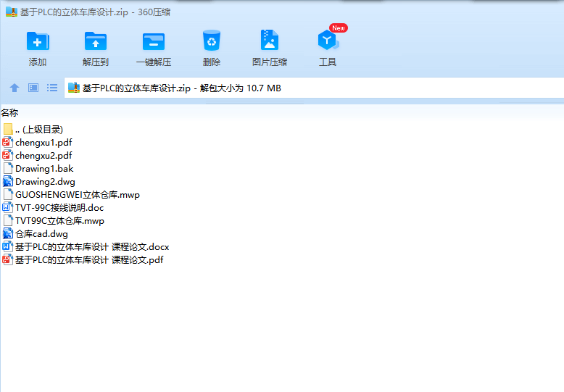Viewport: 564px width, 392px height.
Task: Click the 360压缩 logo in the title bar
Action: coord(11,12)
